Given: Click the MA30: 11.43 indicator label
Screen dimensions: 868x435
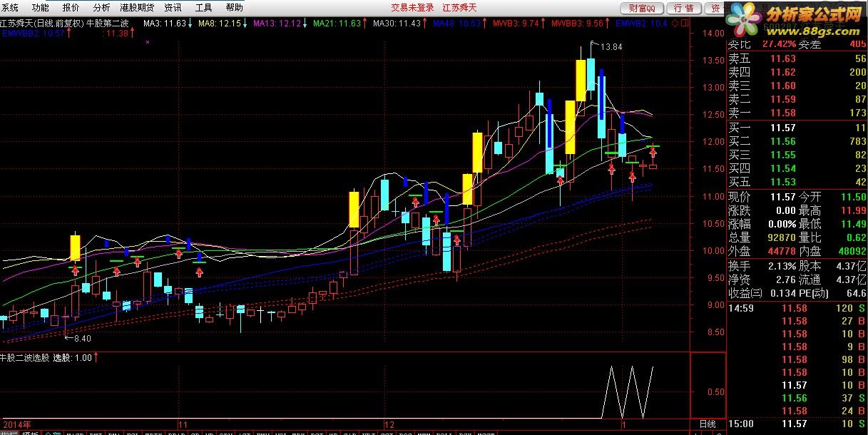Looking at the screenshot, I should [397, 24].
